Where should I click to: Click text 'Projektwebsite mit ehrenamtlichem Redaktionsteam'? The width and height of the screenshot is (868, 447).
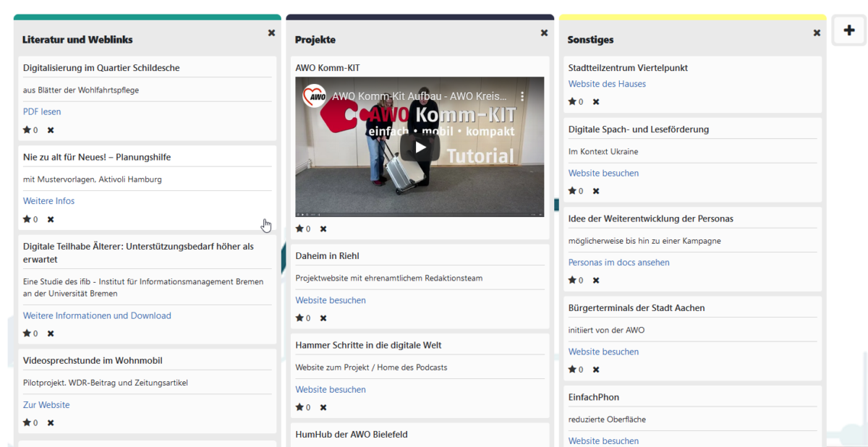(x=389, y=278)
